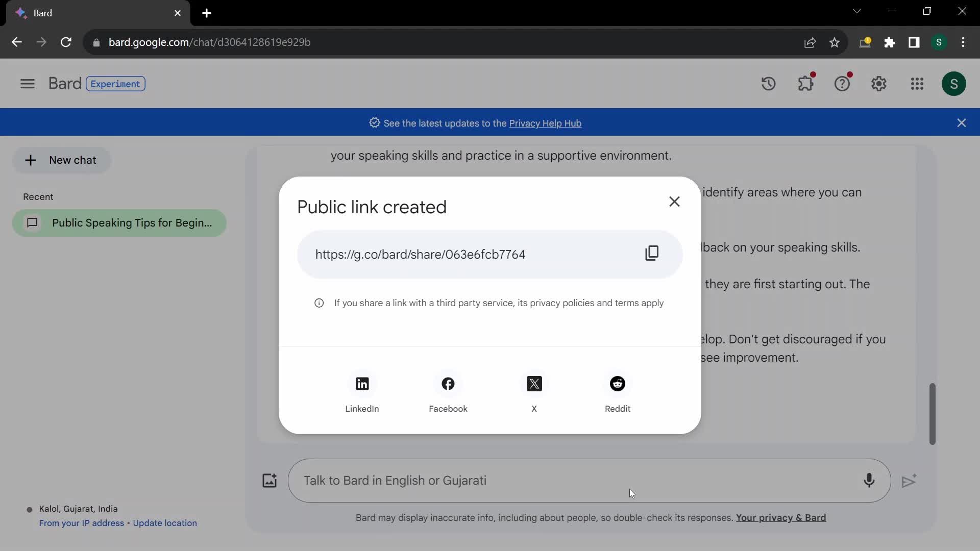Image resolution: width=980 pixels, height=551 pixels.
Task: Open the info icon about third party sharing
Action: pyautogui.click(x=319, y=303)
